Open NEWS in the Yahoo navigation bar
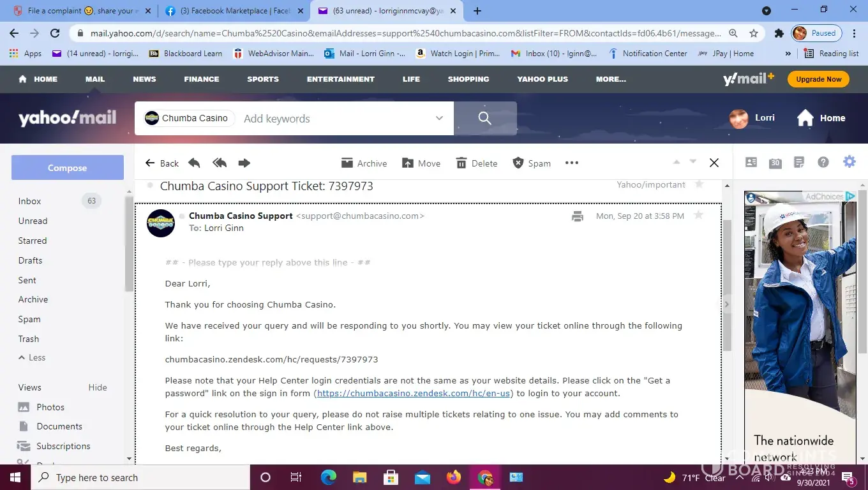The image size is (868, 490). 144,79
